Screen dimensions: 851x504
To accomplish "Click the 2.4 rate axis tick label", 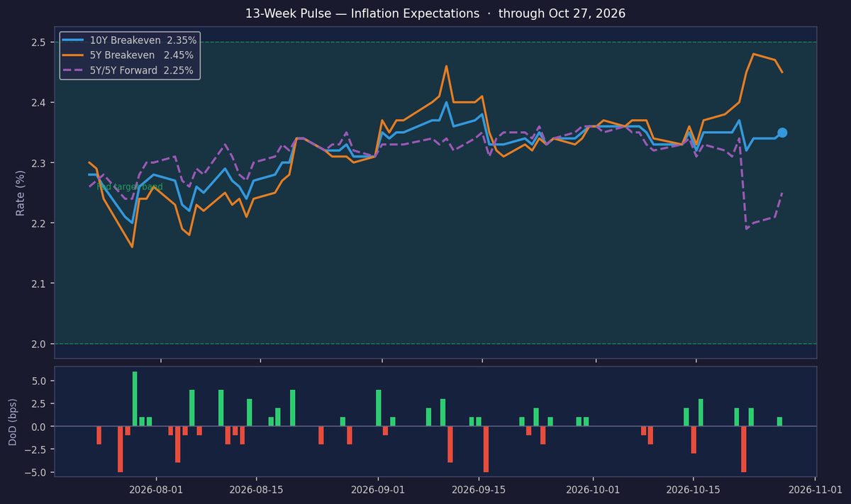I will [x=40, y=103].
